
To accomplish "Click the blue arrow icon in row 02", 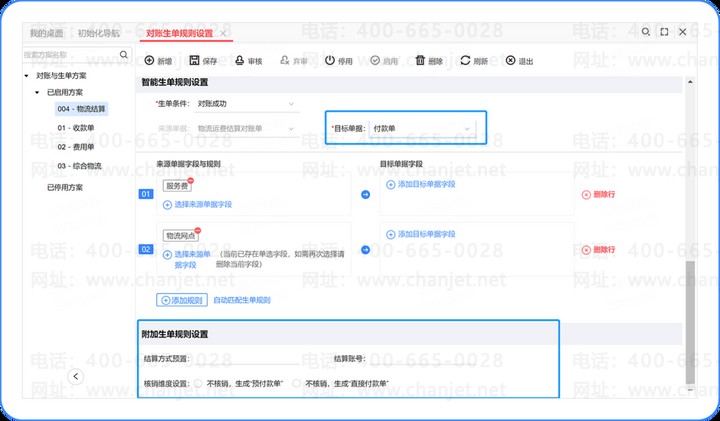I will pos(366,250).
